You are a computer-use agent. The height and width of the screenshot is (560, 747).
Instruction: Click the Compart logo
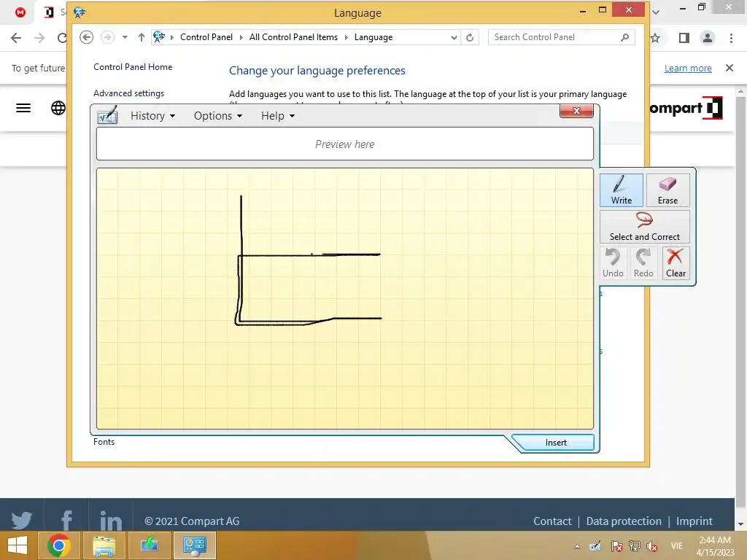[x=687, y=108]
